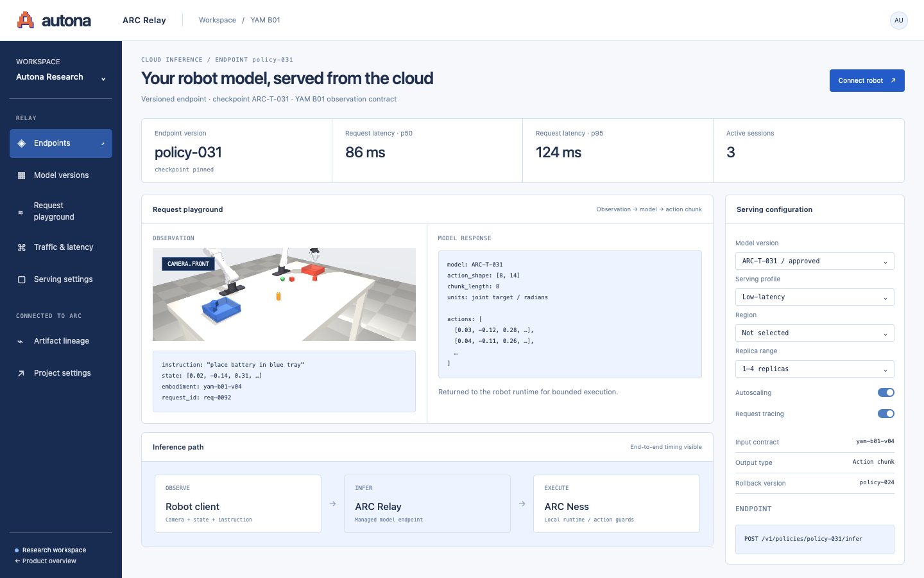Open Serving settings in sidebar
This screenshot has width=924, height=578.
click(x=61, y=279)
